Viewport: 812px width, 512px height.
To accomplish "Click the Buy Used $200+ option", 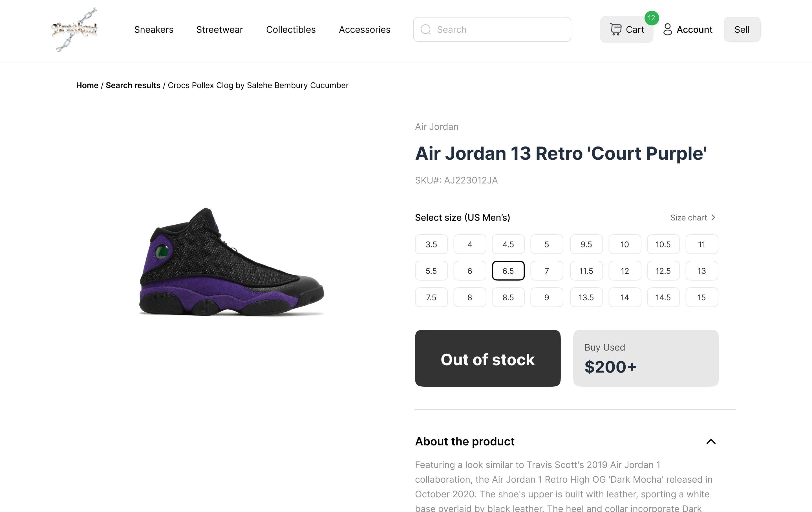I will 645,358.
